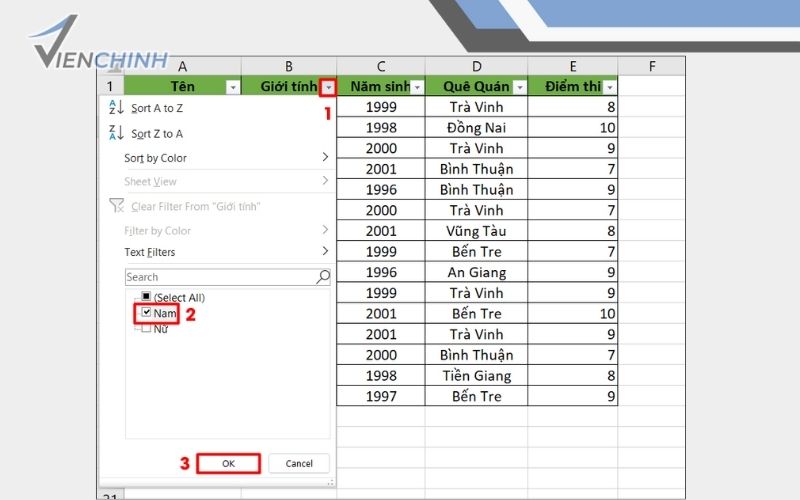Viewport: 800px width, 500px height.
Task: Click the cell containing 1997
Action: coord(381,396)
